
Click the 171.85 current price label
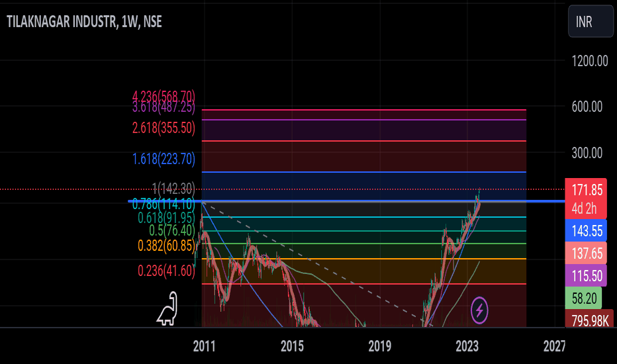(x=587, y=190)
